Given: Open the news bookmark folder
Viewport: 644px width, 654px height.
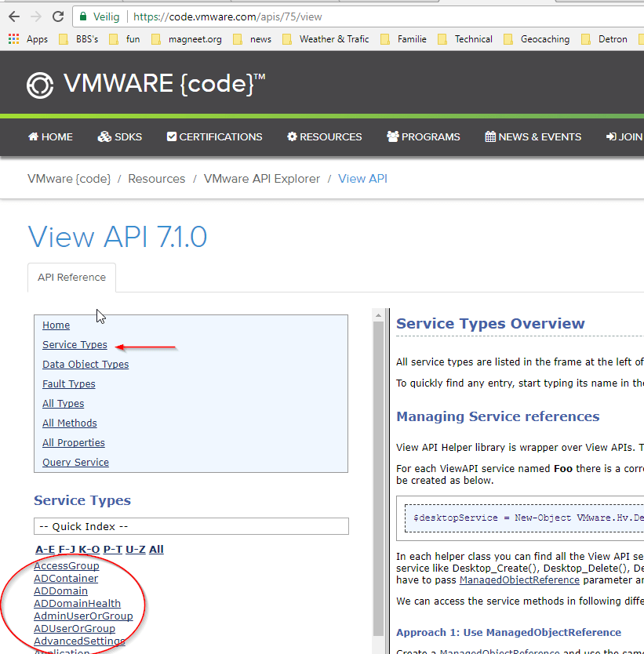Looking at the screenshot, I should pos(253,39).
